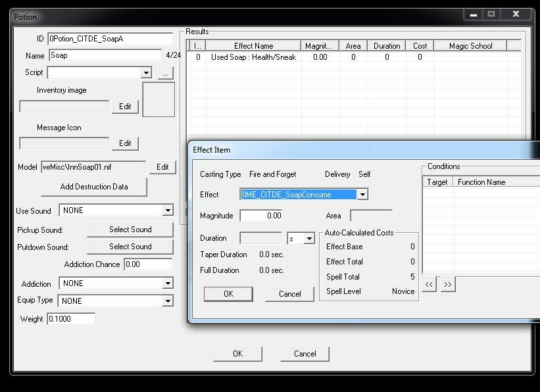The image size is (540, 392).
Task: Open the Equip Type dropdown
Action: [168, 301]
